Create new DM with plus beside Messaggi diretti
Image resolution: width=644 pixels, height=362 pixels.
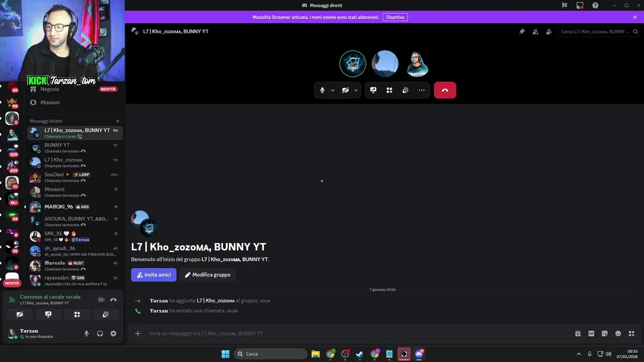(x=118, y=121)
